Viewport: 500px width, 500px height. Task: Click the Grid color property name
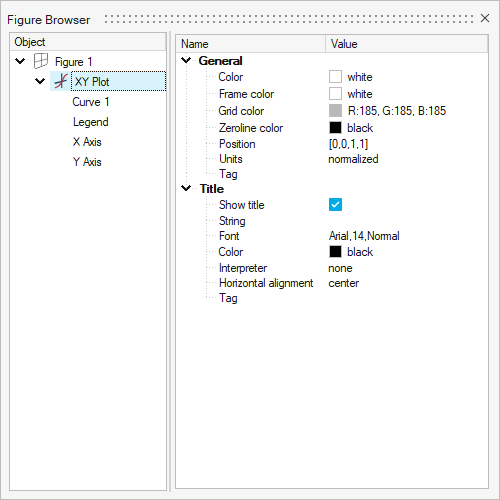tap(241, 111)
